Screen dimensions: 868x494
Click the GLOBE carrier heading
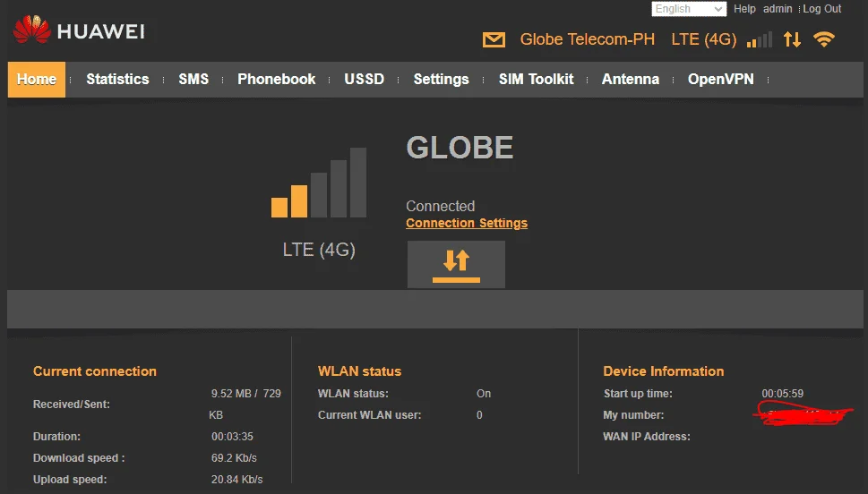coord(460,148)
